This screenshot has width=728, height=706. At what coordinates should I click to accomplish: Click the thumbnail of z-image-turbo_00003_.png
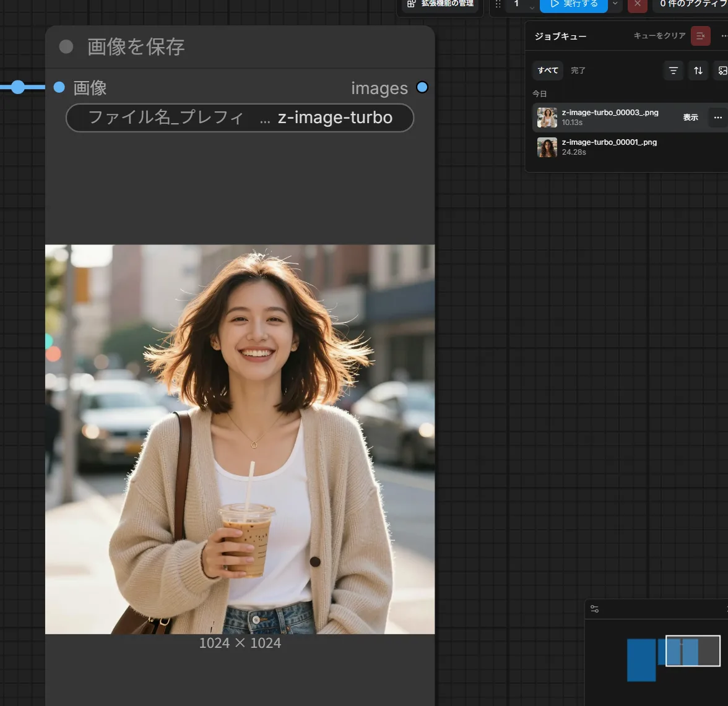(547, 118)
